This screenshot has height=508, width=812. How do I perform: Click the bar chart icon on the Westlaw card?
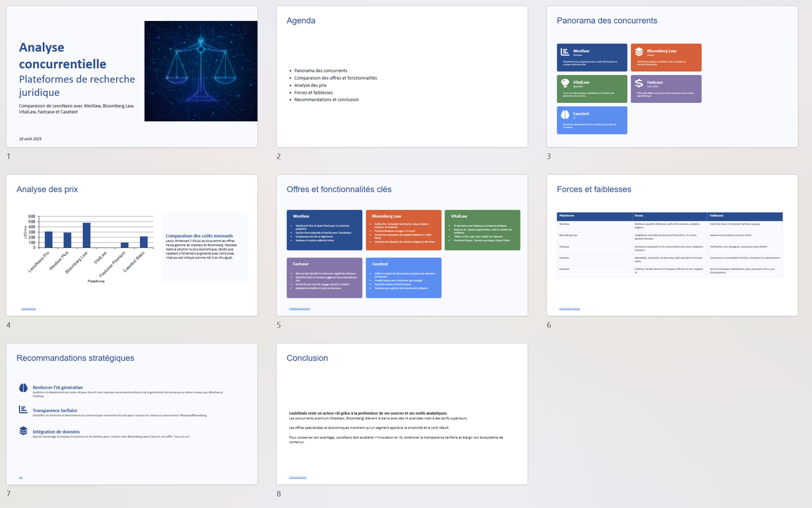point(565,52)
